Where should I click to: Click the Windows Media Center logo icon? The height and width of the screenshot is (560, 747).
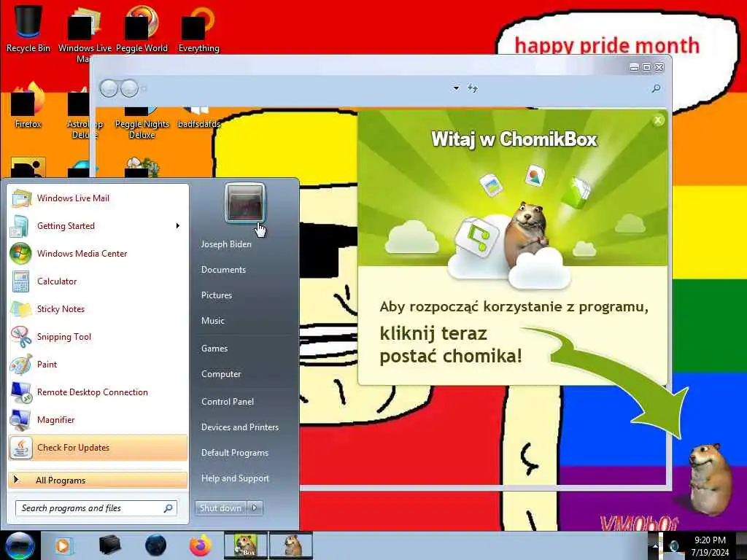(21, 253)
